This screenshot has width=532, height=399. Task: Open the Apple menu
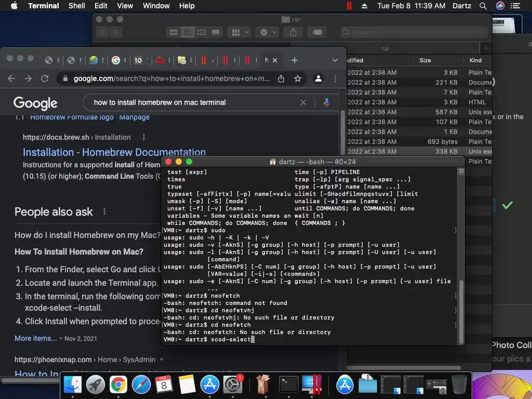tap(14, 6)
